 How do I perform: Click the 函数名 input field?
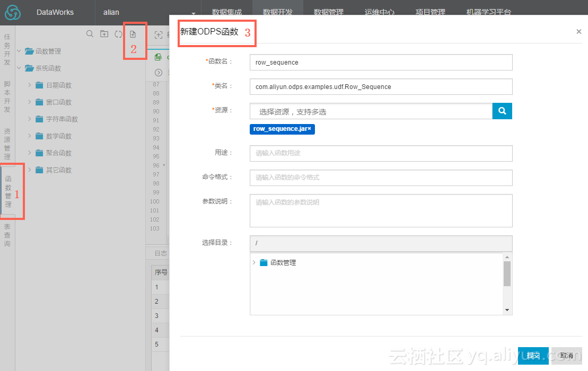pyautogui.click(x=381, y=62)
